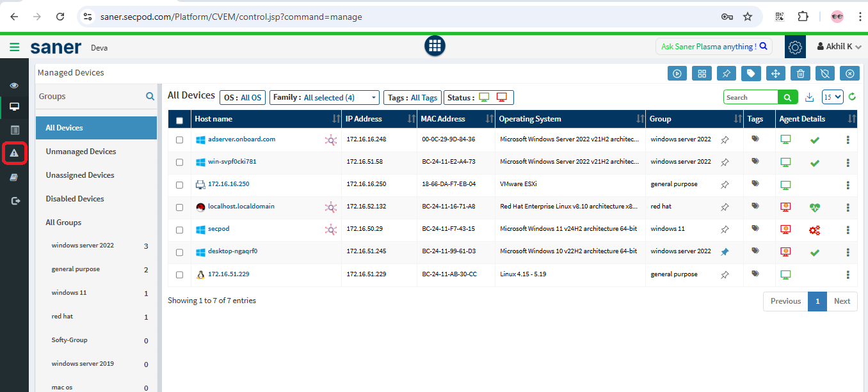Click the tag devices toolbar button
Viewport: 868px width, 392px height.
coord(751,74)
